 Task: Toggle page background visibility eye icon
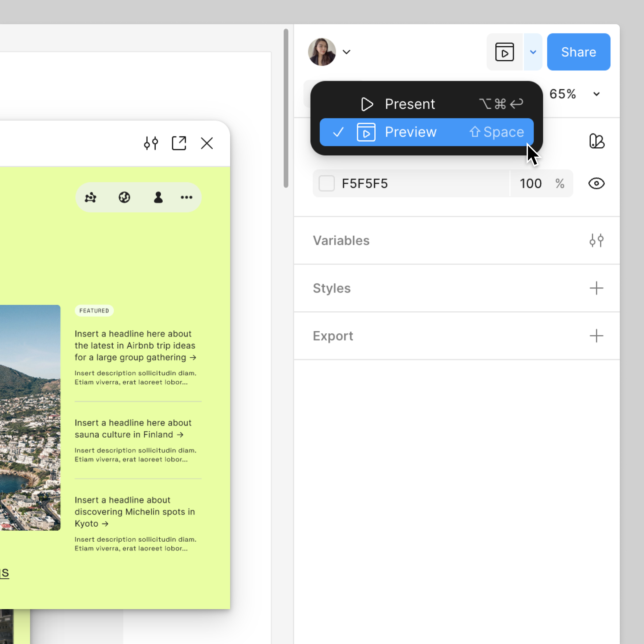(x=596, y=183)
